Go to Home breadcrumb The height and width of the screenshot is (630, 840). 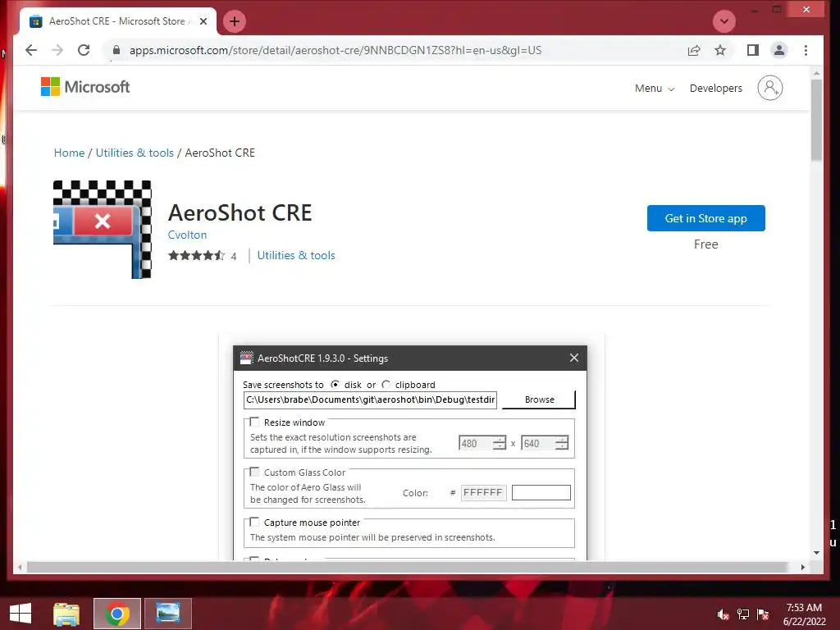pos(69,153)
